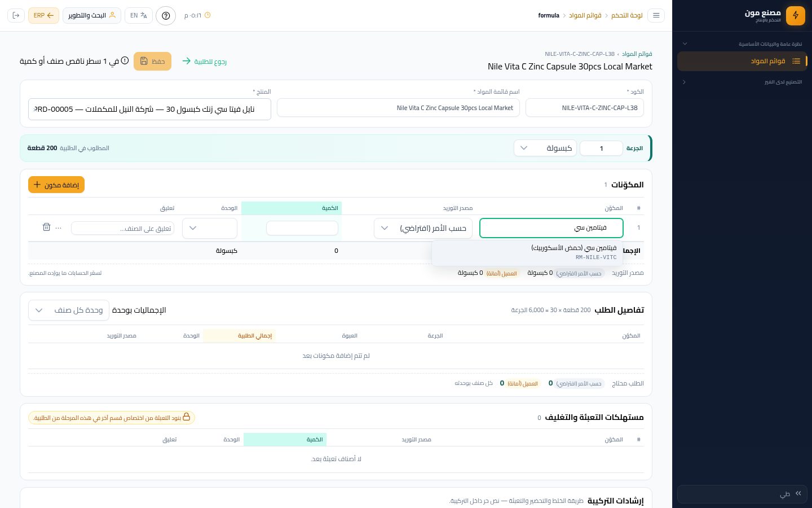Click the info icon beside missing-row warning
Image resolution: width=812 pixels, height=508 pixels.
point(125,60)
